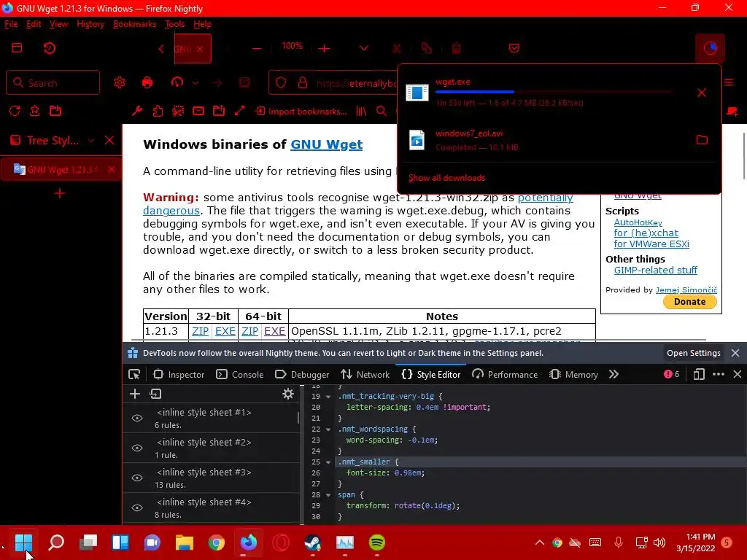The width and height of the screenshot is (747, 560).
Task: Cancel the wget.exe download
Action: 702,93
